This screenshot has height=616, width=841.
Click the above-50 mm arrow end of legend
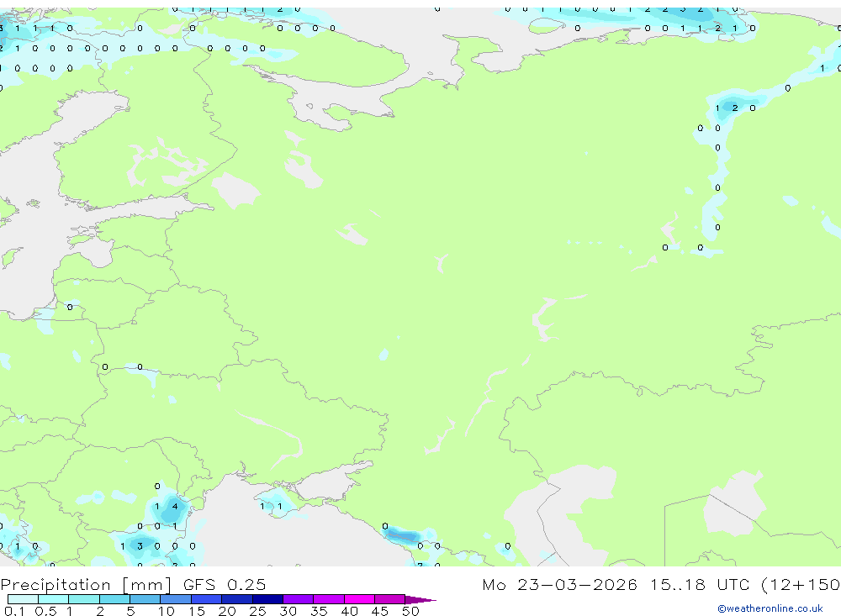(420, 599)
